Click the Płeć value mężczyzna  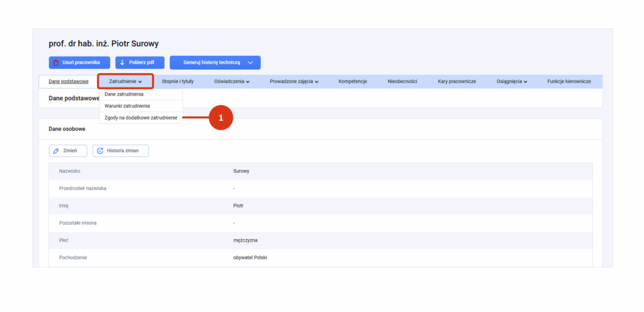click(245, 240)
